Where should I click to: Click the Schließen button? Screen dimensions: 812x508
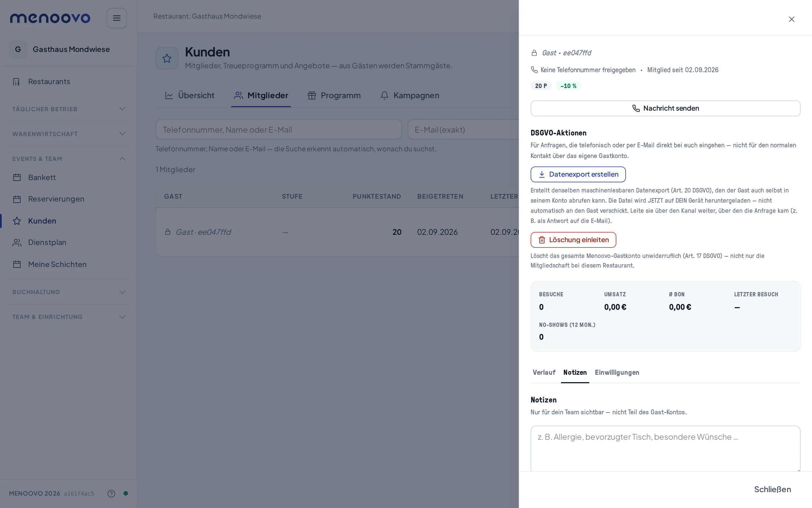(773, 489)
